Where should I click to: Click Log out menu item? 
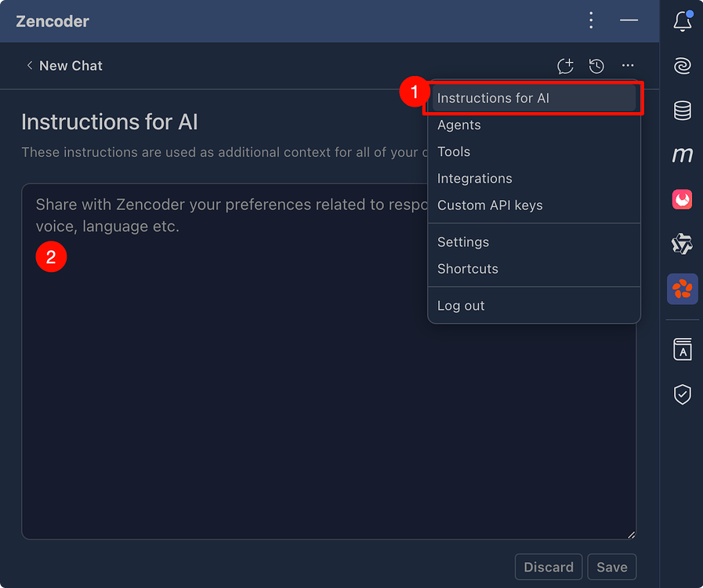(x=534, y=306)
